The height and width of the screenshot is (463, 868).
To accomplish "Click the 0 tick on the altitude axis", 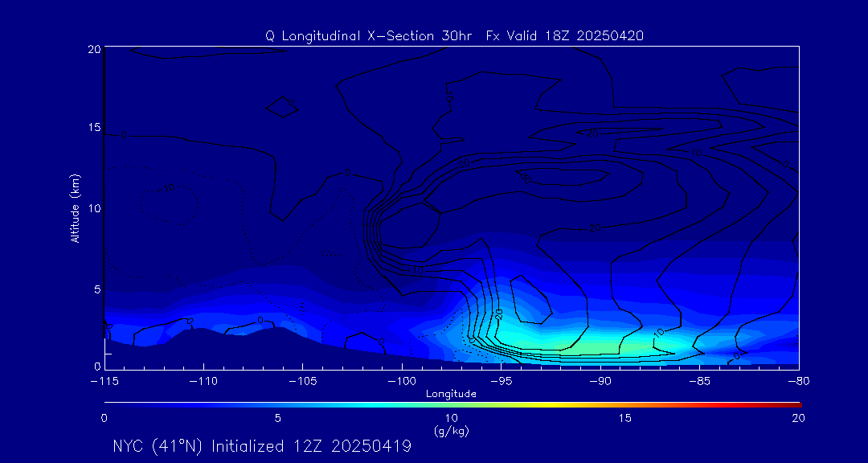I will (x=96, y=366).
